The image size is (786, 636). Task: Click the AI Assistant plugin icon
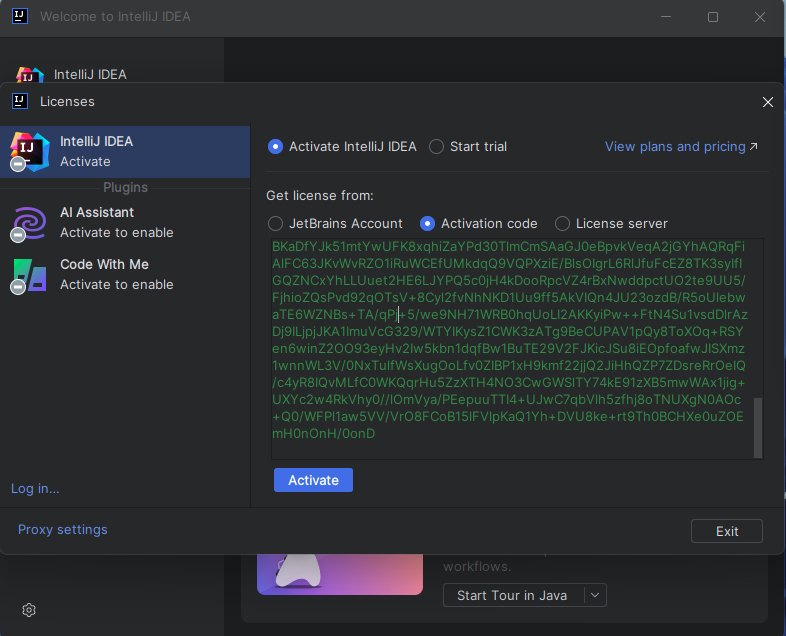coord(29,222)
